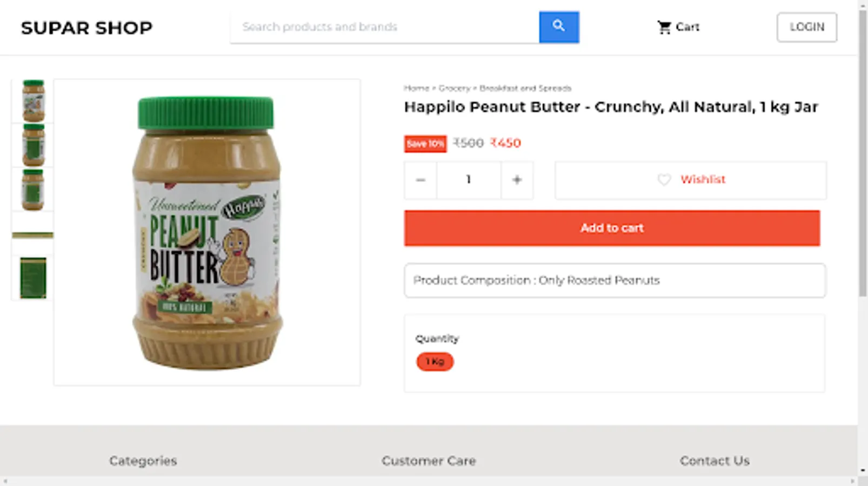Select the fourth thin strip thumbnail

tap(33, 234)
